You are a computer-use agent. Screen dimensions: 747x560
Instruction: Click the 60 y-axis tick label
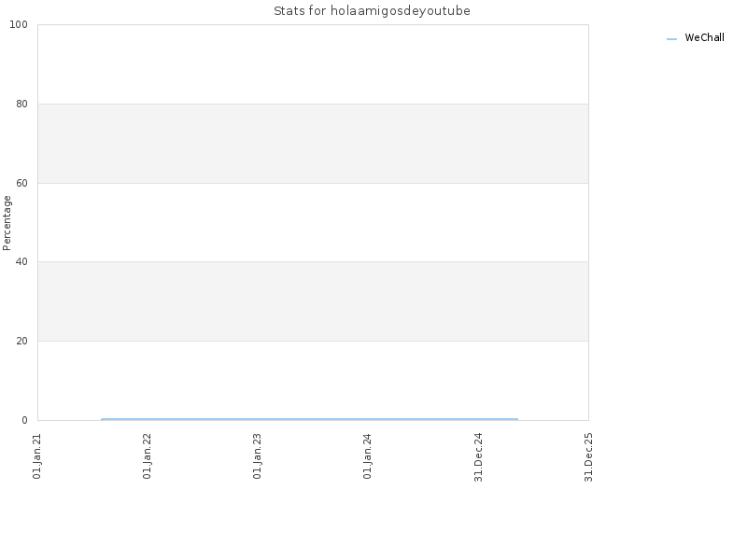pos(21,183)
